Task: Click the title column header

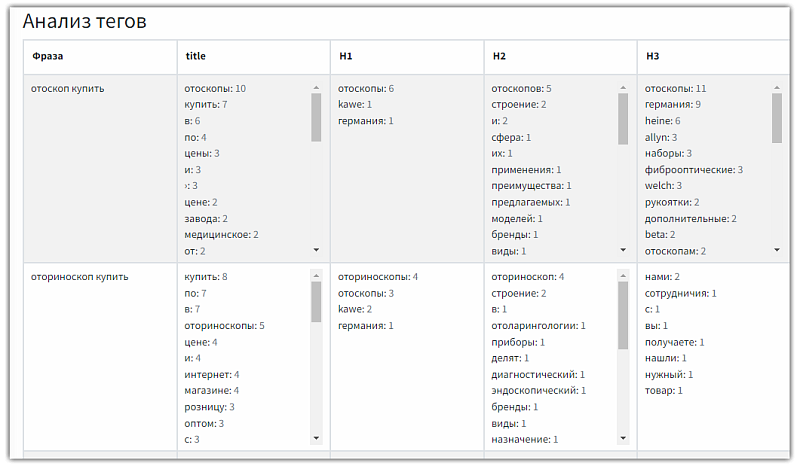Action: (196, 57)
